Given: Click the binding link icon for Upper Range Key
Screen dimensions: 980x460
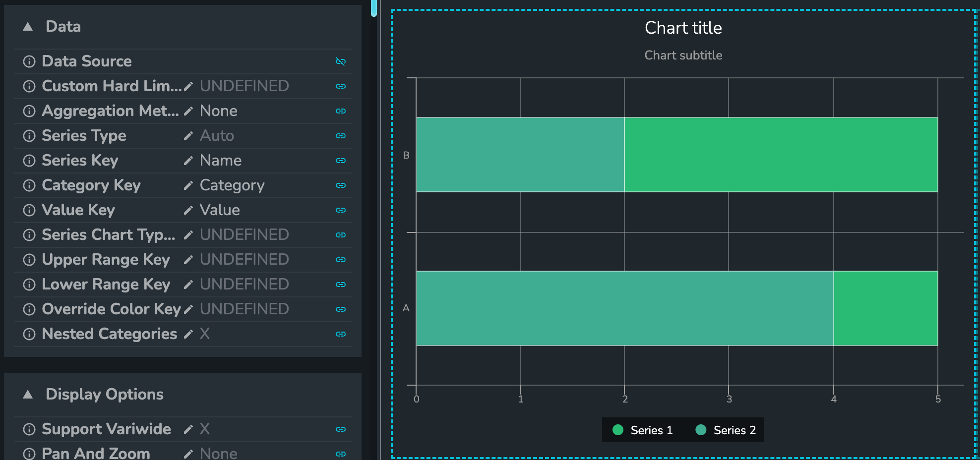Looking at the screenshot, I should point(340,260).
